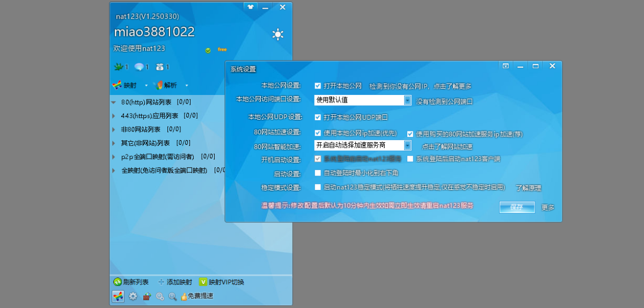644x308 pixels.
Task: Click the money bag icon with count 1
Action: coord(159,67)
